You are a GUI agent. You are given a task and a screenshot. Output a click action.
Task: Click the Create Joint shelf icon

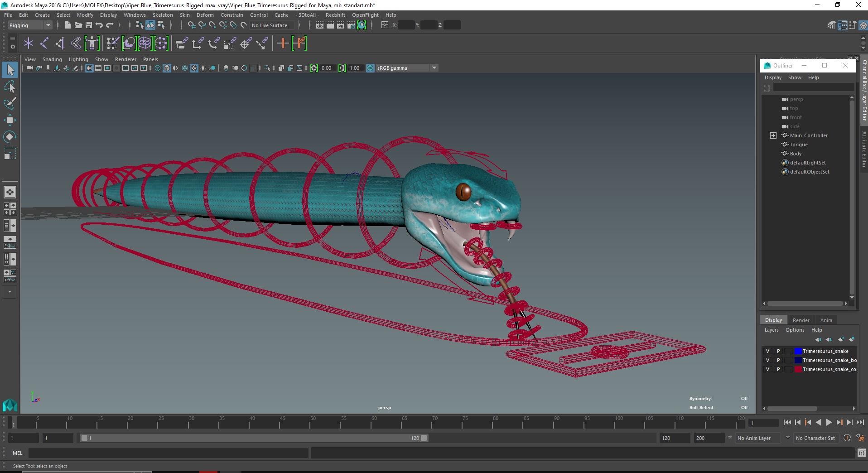44,43
